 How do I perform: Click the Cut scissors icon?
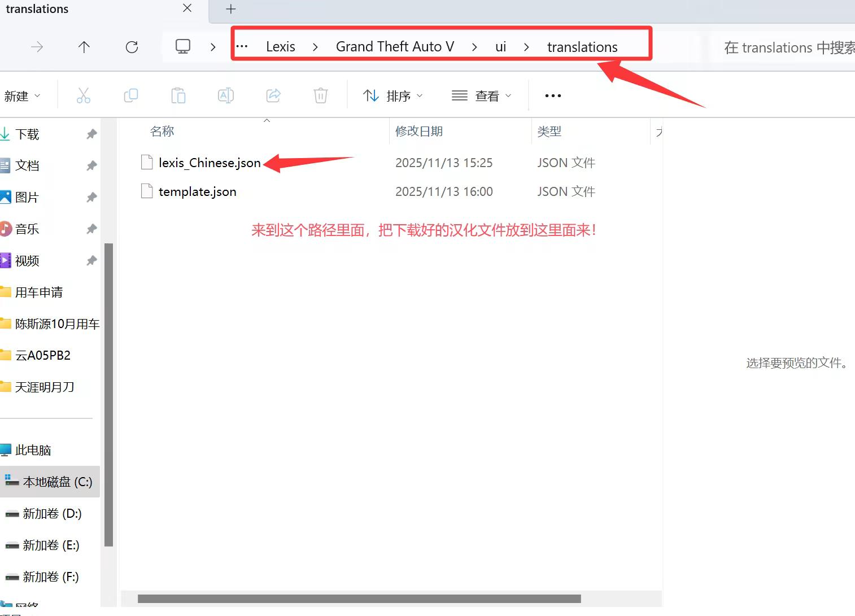84,96
